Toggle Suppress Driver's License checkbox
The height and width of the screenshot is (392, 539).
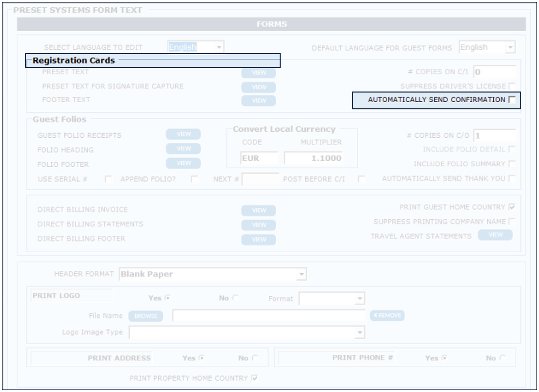coord(512,86)
